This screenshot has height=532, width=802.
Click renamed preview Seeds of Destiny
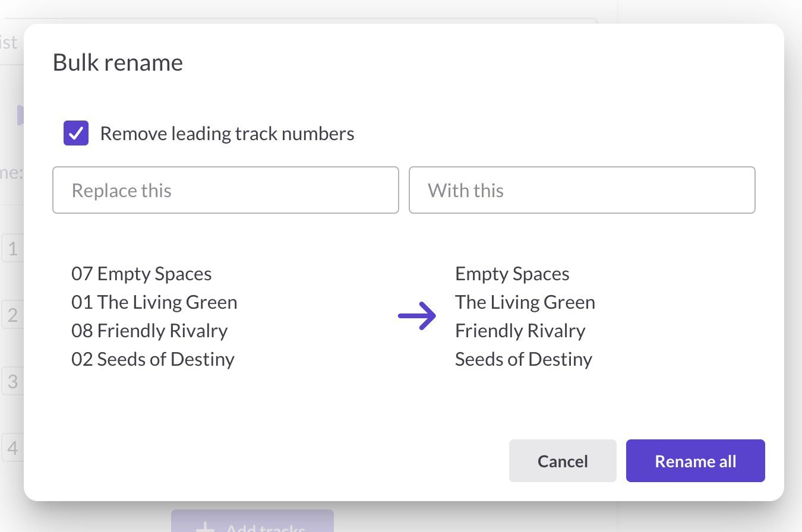(x=524, y=359)
